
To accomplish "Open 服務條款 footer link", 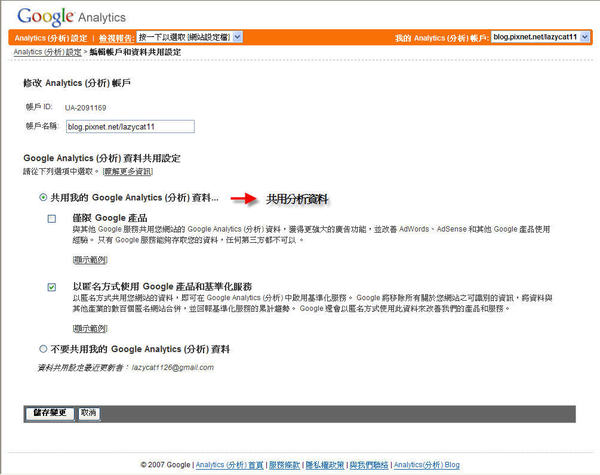I will (x=284, y=465).
